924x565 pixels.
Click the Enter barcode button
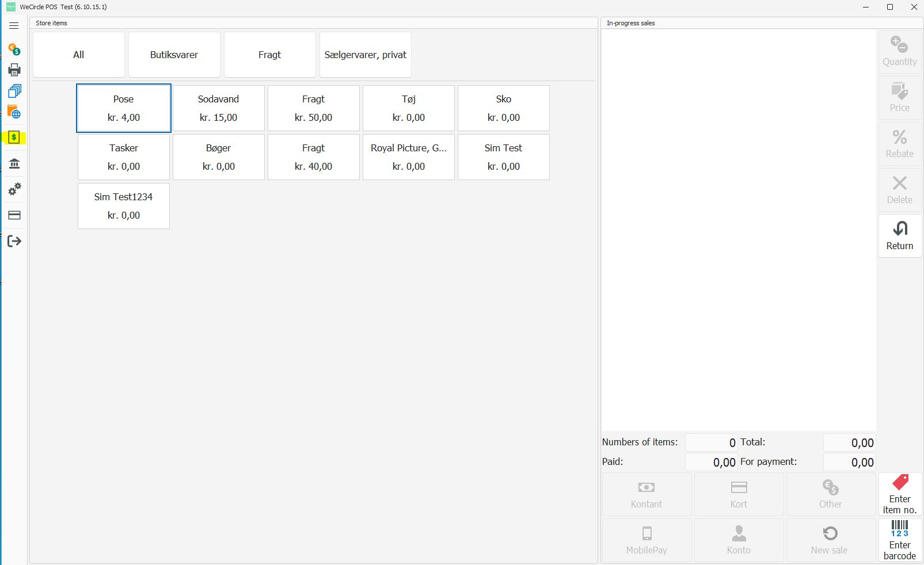[900, 540]
